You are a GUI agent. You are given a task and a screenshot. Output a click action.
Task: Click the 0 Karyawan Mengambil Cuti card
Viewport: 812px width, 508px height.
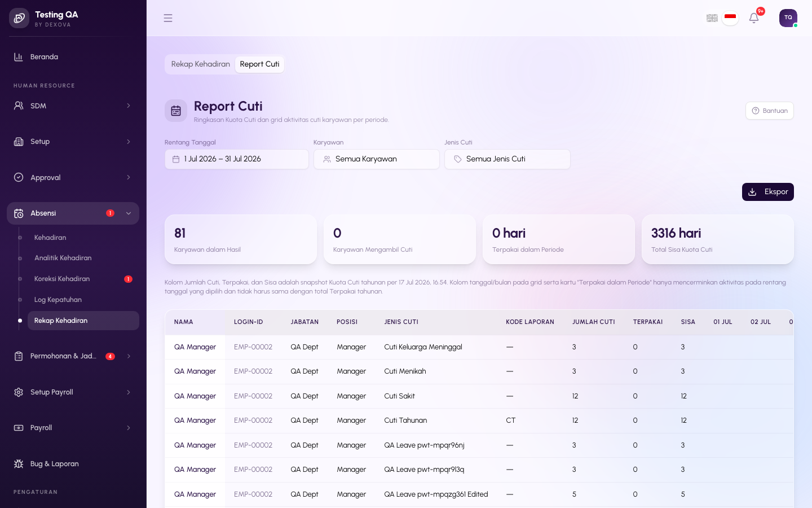[400, 239]
